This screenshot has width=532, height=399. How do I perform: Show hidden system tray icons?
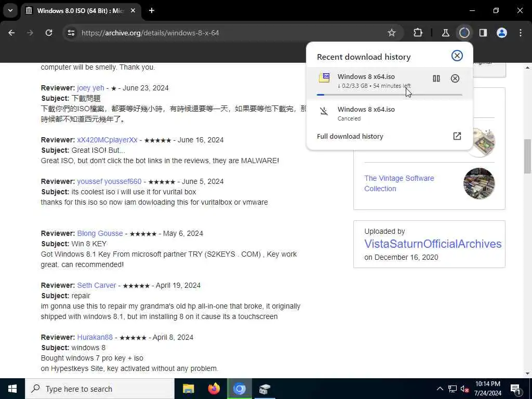(440, 389)
